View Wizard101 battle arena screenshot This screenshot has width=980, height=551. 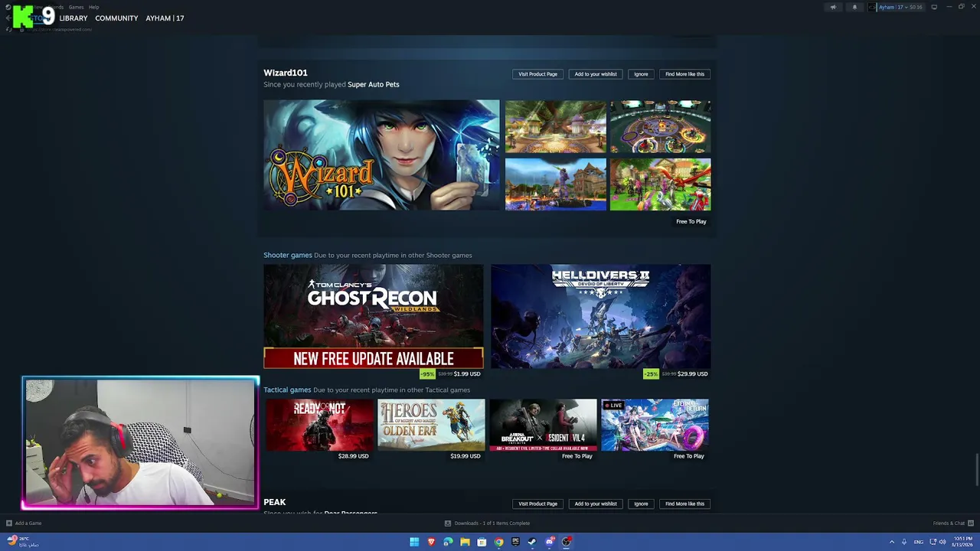660,126
